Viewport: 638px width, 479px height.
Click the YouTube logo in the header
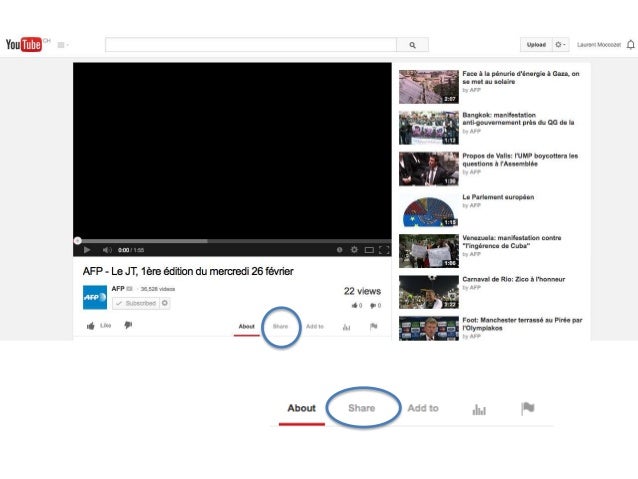[x=24, y=44]
